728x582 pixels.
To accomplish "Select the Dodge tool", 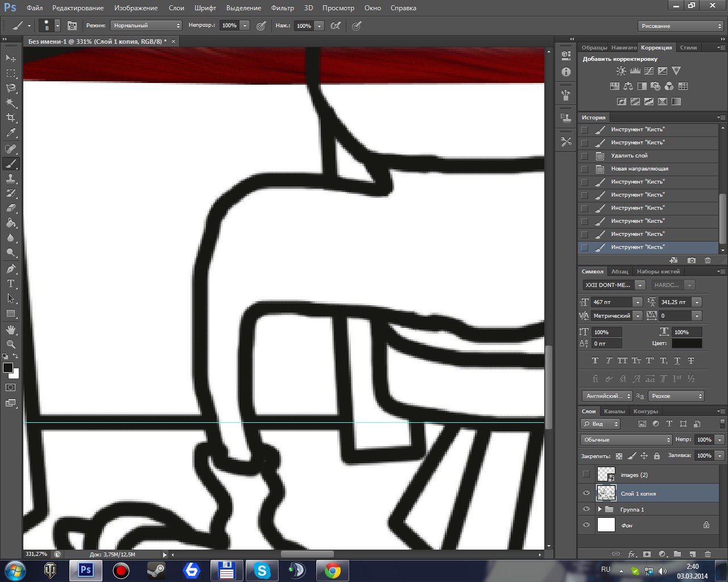I will 11,252.
